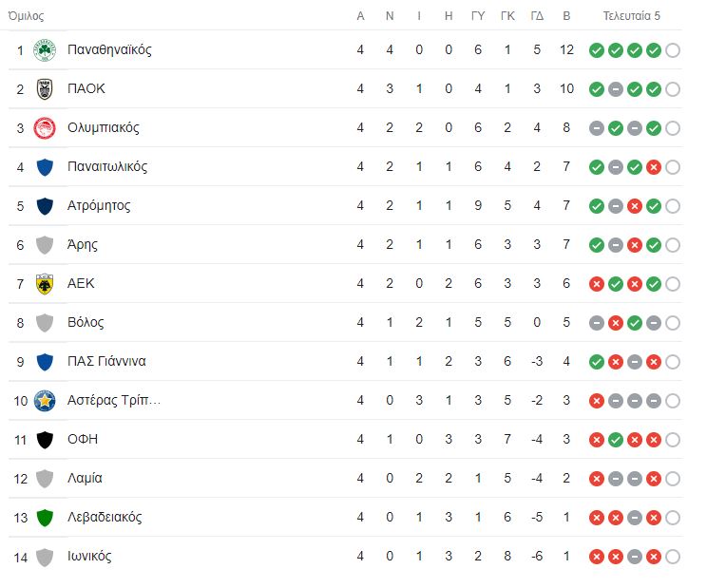Click the Ολυμπιακός red round crest
Viewport: 707px width, 588px height.
45,128
